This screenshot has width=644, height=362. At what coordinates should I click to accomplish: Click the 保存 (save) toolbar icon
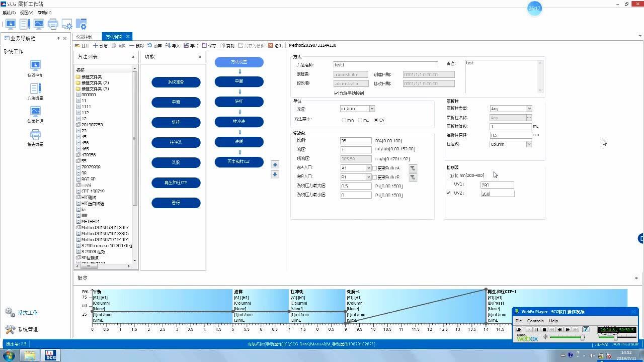tap(205, 45)
